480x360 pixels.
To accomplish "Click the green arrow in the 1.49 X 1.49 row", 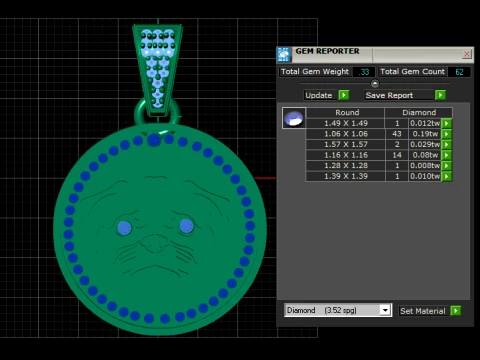I will point(447,123).
